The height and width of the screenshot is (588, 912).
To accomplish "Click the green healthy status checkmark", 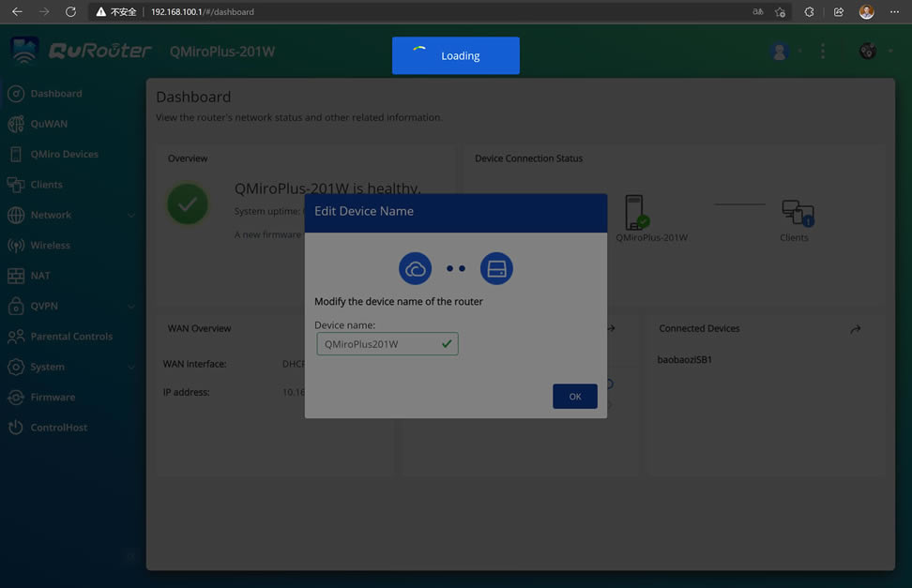I will pos(188,204).
